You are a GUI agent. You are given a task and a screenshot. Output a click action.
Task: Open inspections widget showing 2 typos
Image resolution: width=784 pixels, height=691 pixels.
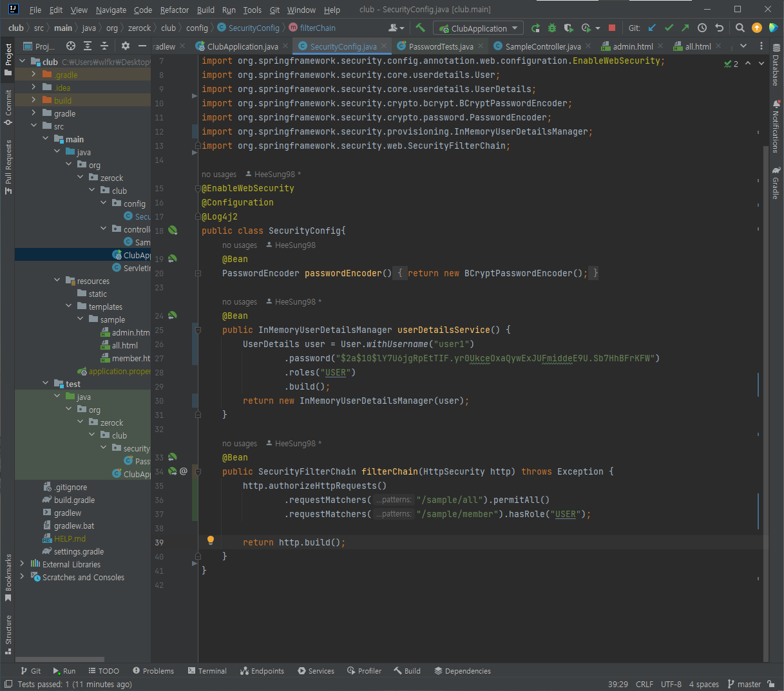coord(731,64)
